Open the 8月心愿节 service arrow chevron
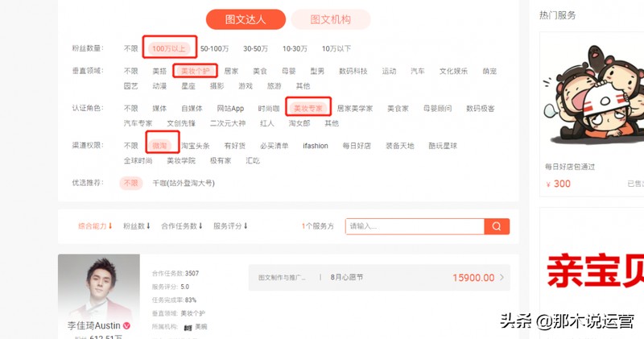Image resolution: width=644 pixels, height=339 pixels. (x=502, y=277)
